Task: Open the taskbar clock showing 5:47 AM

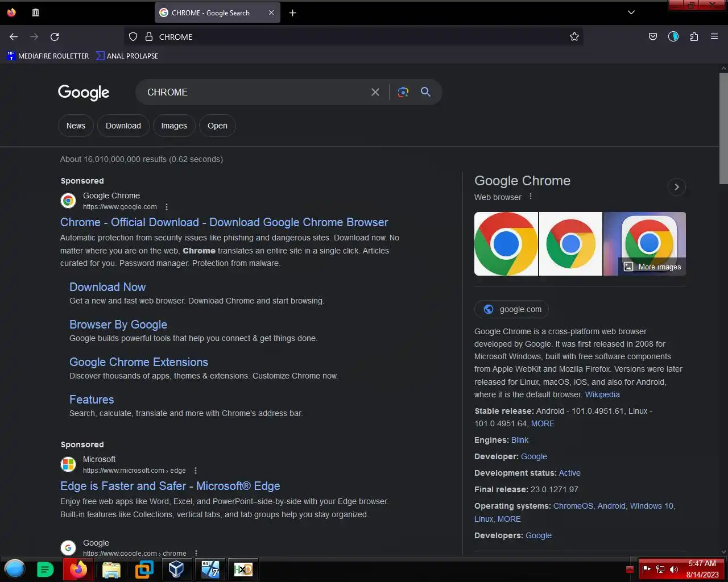Action: 702,569
